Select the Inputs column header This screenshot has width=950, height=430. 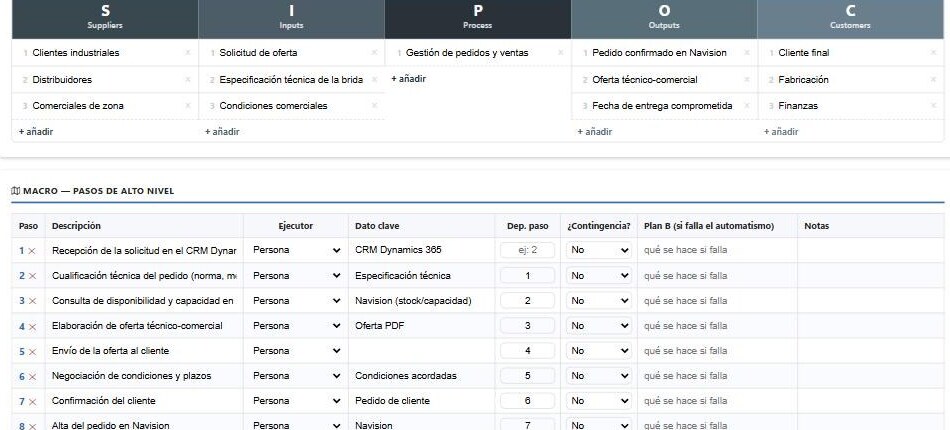pyautogui.click(x=291, y=18)
